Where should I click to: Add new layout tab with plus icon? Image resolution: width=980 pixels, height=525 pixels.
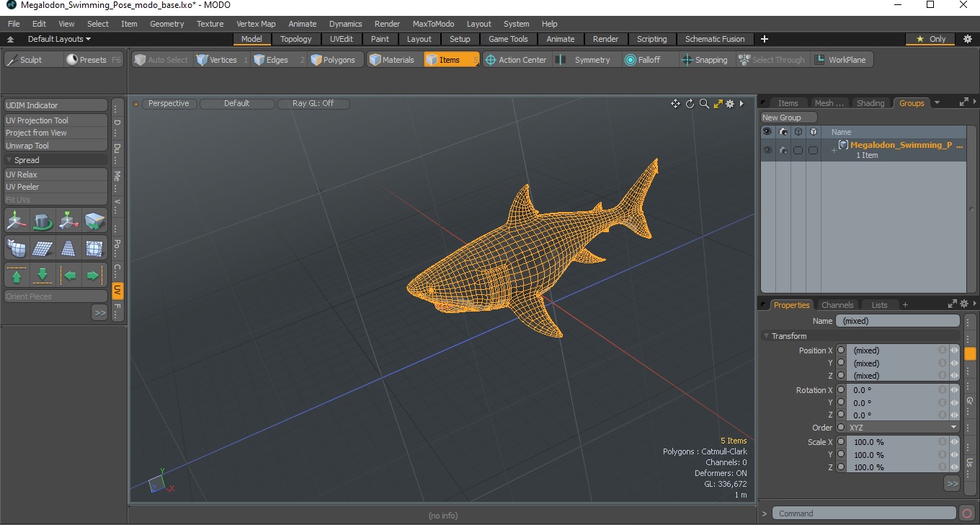[x=765, y=39]
